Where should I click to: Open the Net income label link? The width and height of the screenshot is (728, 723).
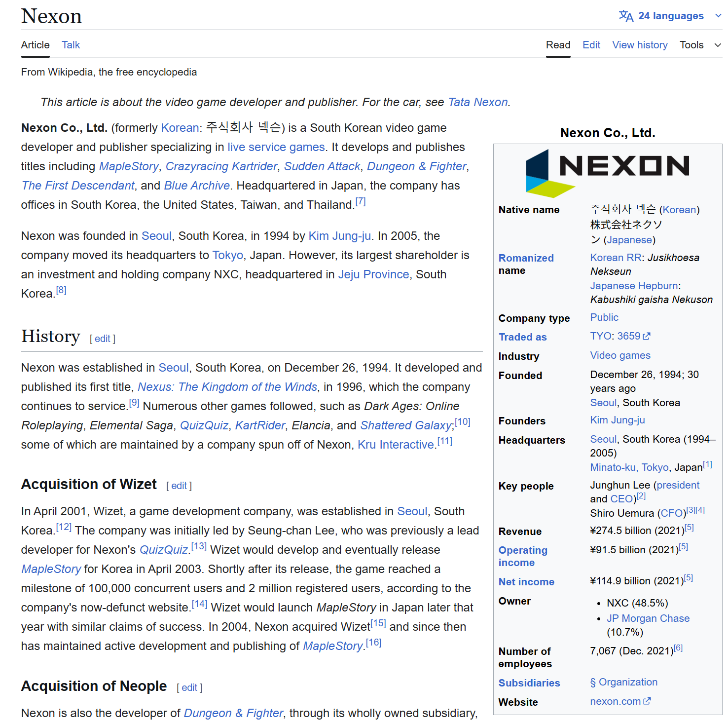526,582
